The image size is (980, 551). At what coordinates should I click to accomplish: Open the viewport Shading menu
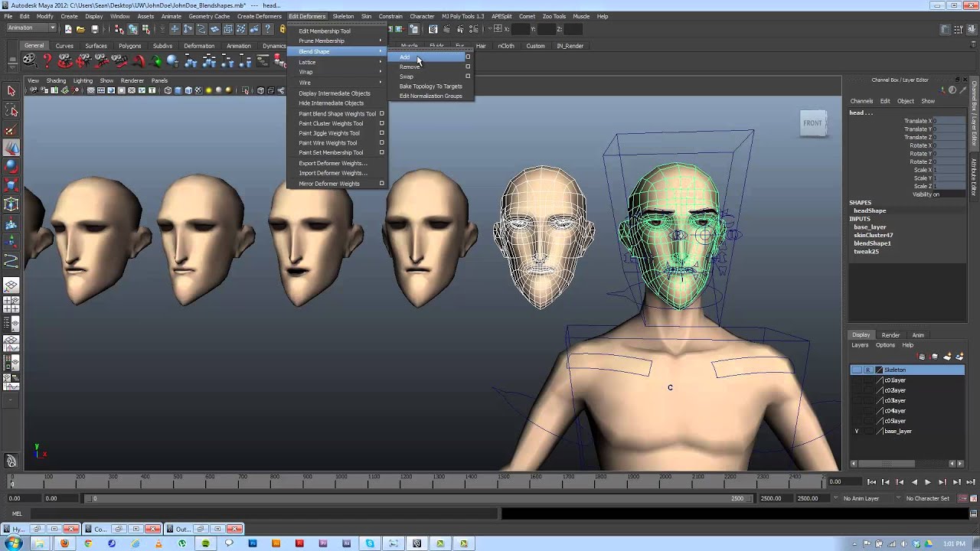(56, 80)
